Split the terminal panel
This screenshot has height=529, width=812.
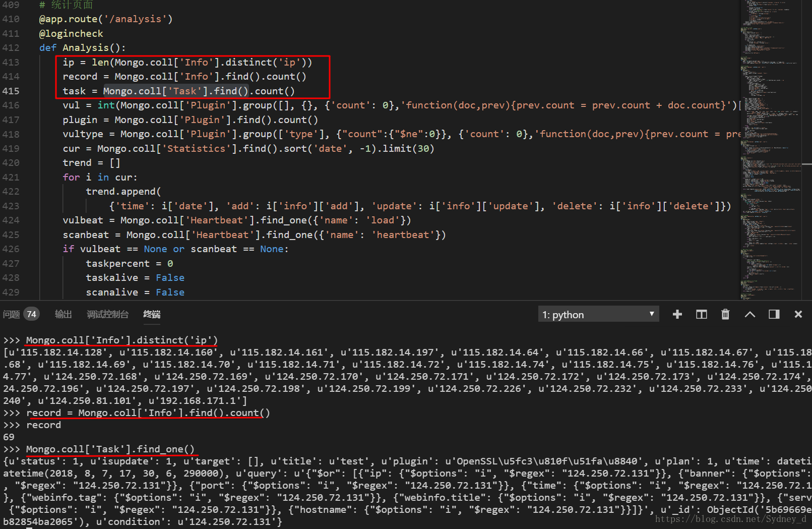point(701,314)
